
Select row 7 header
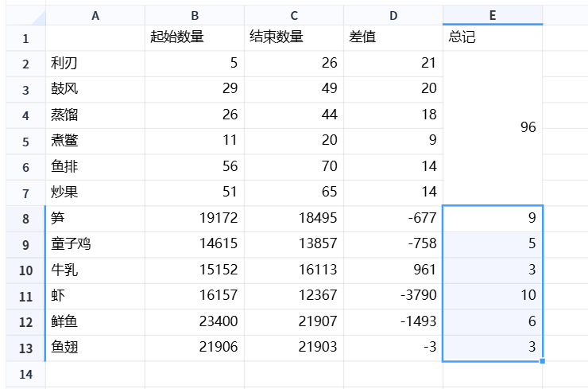pyautogui.click(x=26, y=193)
